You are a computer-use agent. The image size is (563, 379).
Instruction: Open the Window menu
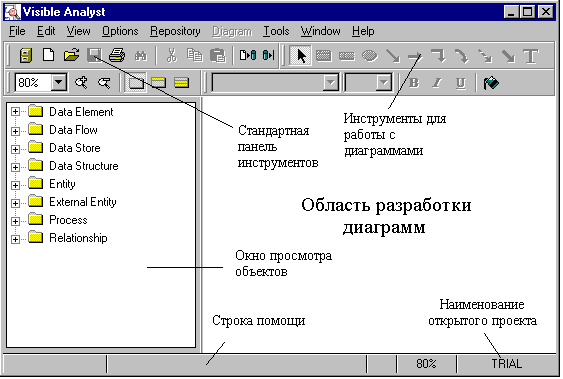pos(320,31)
